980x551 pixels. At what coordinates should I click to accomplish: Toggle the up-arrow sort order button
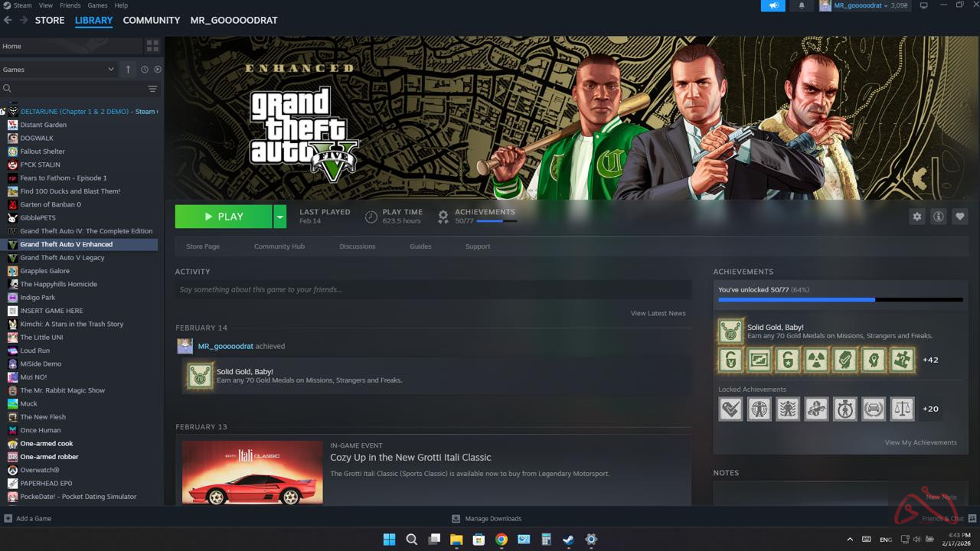(128, 70)
